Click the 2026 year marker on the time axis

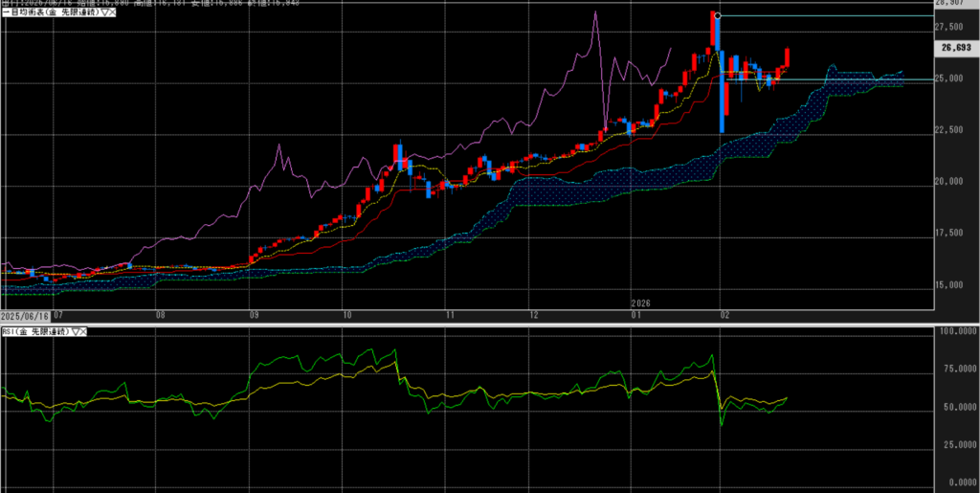640,303
